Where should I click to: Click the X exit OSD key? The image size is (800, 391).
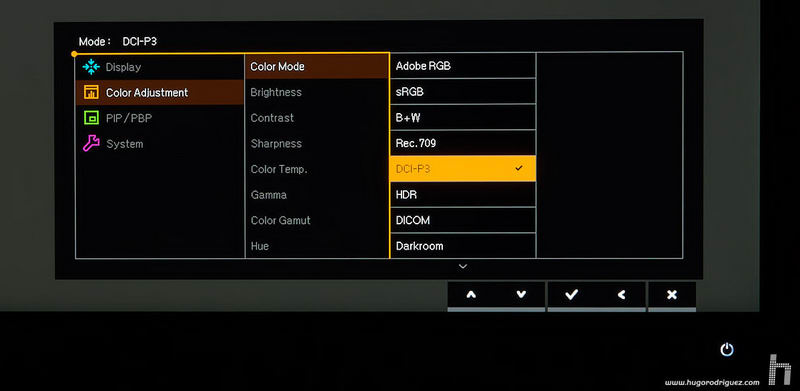point(672,295)
